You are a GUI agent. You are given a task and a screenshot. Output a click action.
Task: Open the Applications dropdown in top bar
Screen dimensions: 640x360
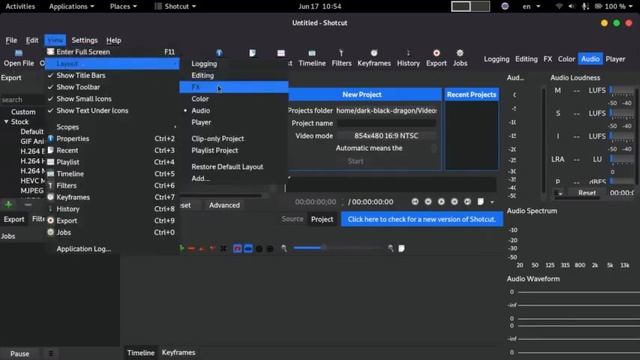pyautogui.click(x=71, y=6)
